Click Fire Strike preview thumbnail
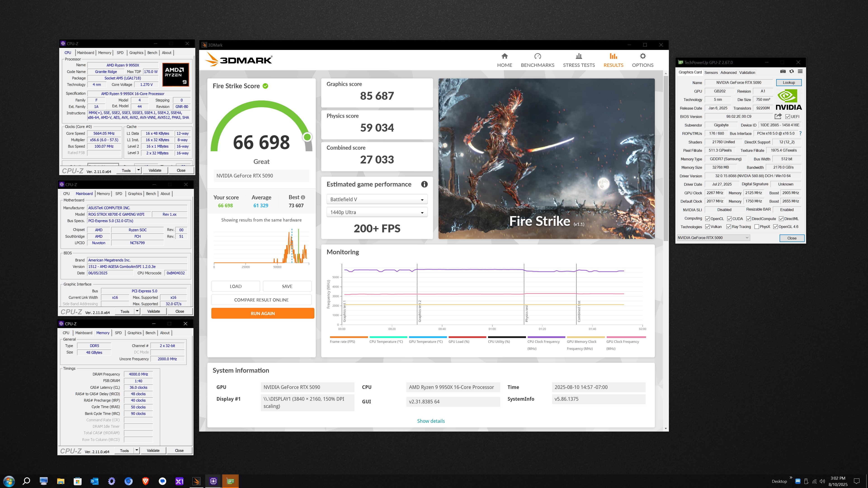The width and height of the screenshot is (868, 488). coord(546,159)
